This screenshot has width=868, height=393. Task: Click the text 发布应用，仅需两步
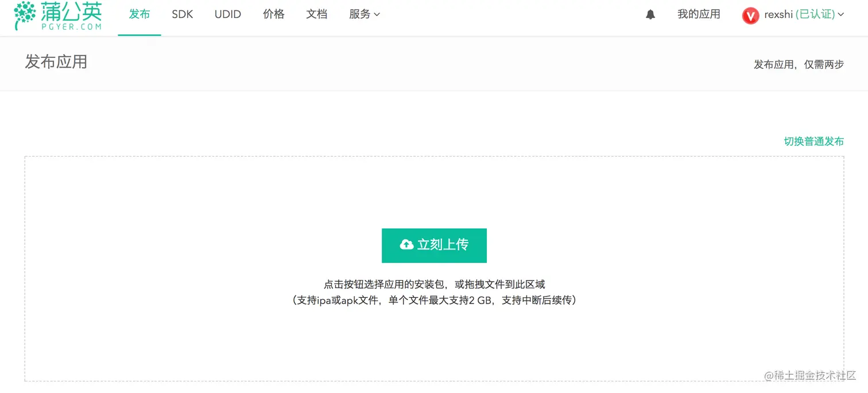pyautogui.click(x=799, y=65)
